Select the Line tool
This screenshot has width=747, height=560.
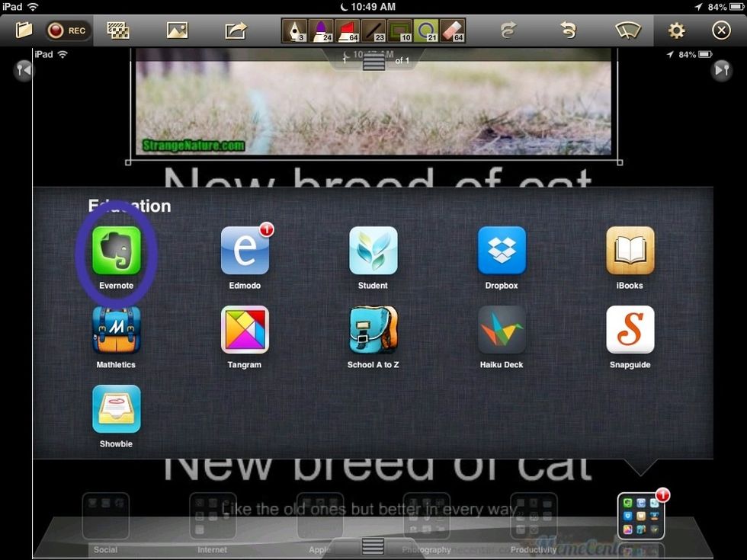(373, 30)
